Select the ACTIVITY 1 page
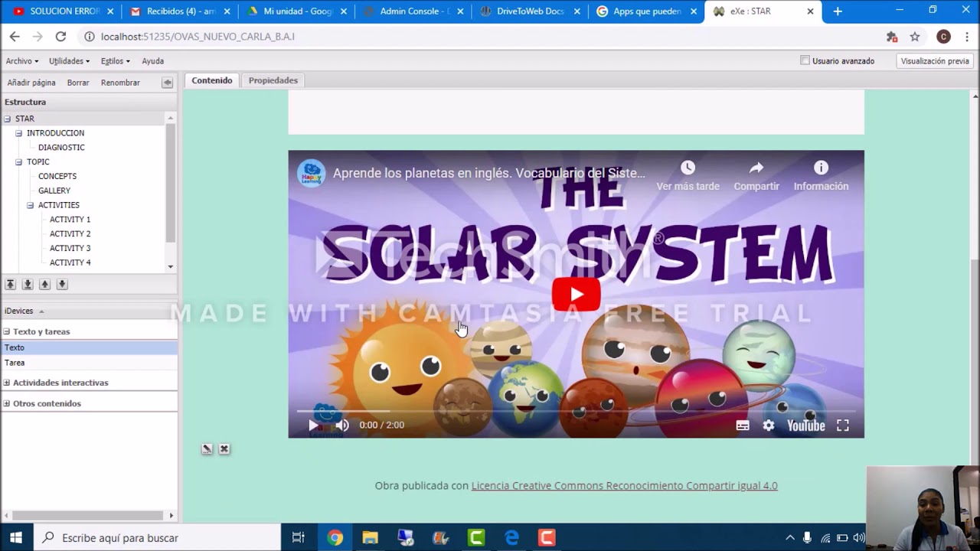The image size is (980, 551). 70,220
